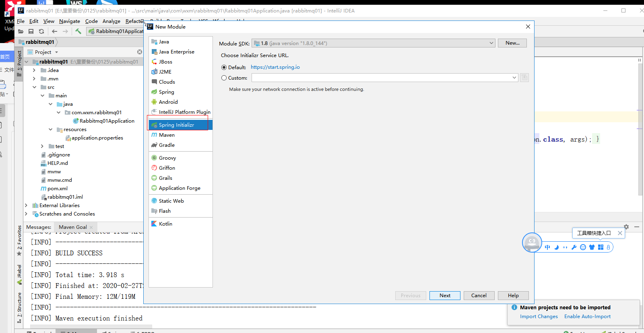Click the Cancel button
The height and width of the screenshot is (333, 644).
479,296
